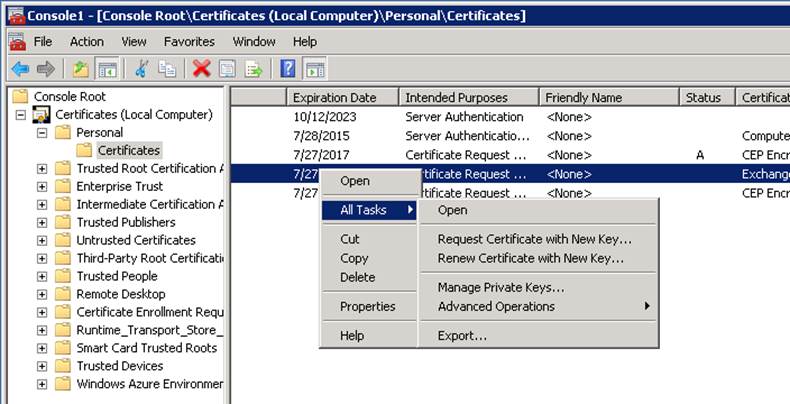790x404 pixels.
Task: Click the Friendly Name column header
Action: pyautogui.click(x=583, y=98)
